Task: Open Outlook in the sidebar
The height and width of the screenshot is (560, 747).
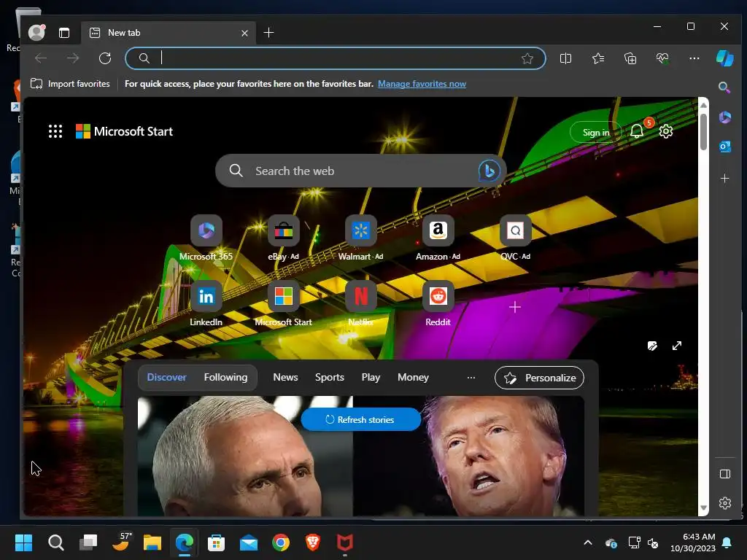Action: [x=724, y=147]
